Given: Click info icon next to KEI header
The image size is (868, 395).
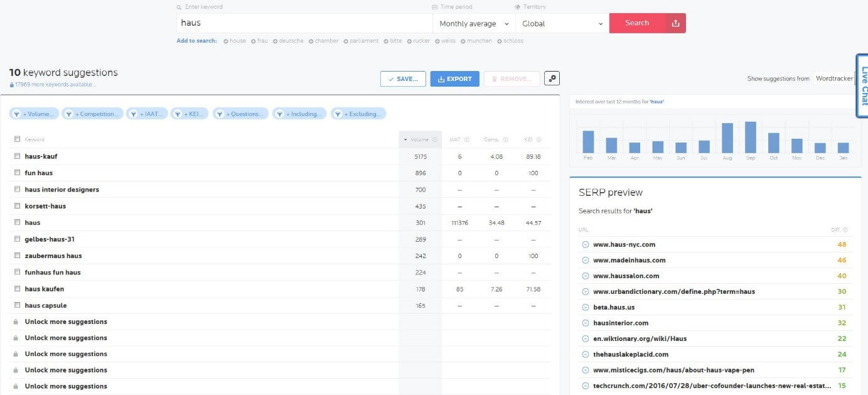Looking at the screenshot, I should click(538, 139).
